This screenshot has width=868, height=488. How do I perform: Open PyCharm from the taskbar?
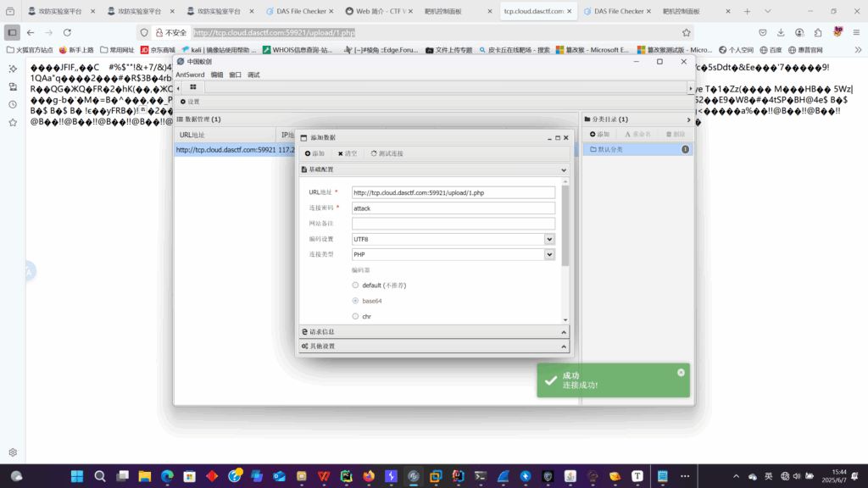pyautogui.click(x=346, y=476)
